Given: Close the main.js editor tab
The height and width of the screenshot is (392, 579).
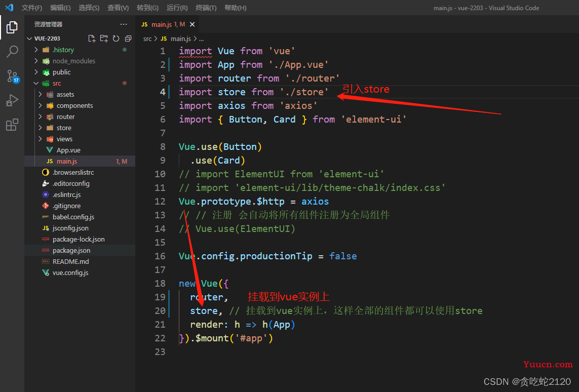Looking at the screenshot, I should tap(192, 24).
